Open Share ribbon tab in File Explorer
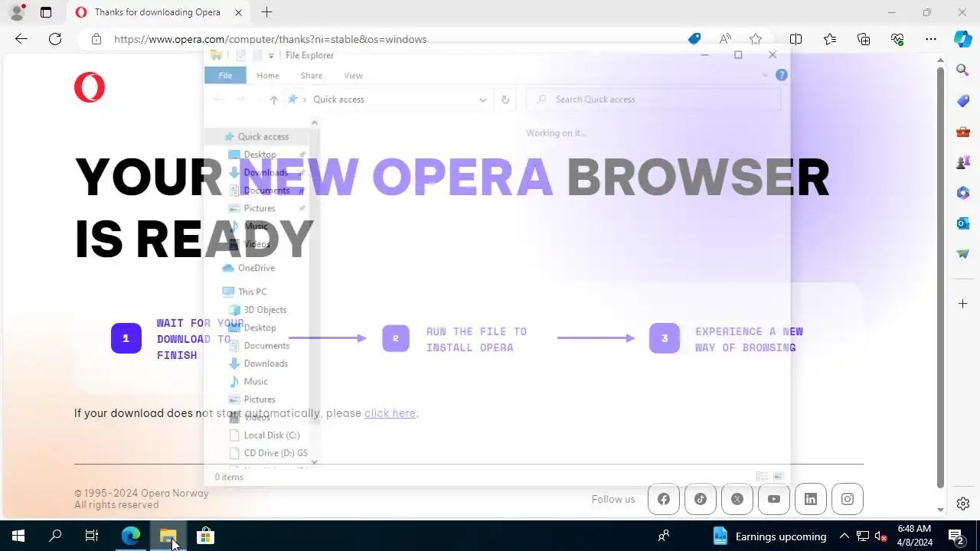This screenshot has height=551, width=980. pyautogui.click(x=312, y=75)
